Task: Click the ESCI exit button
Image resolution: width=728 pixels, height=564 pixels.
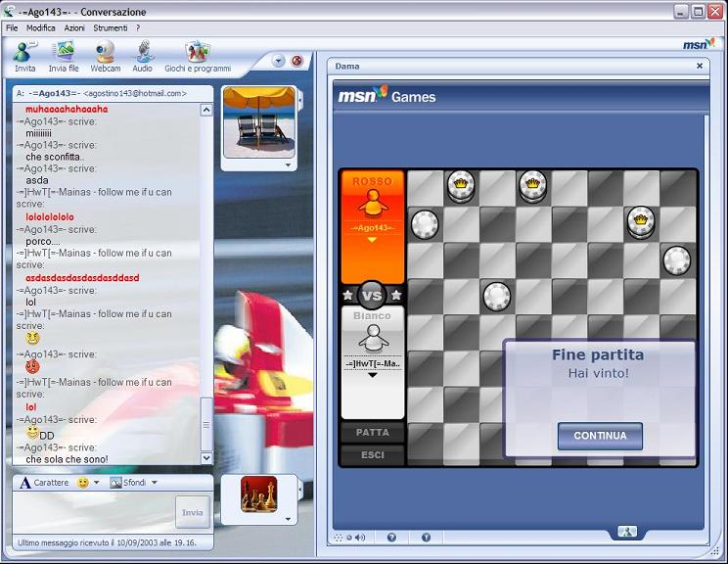Action: point(373,455)
